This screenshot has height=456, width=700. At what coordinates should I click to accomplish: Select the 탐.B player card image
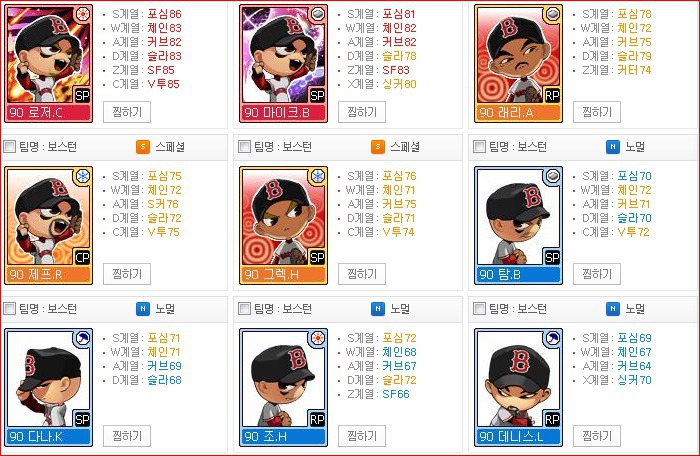(518, 226)
